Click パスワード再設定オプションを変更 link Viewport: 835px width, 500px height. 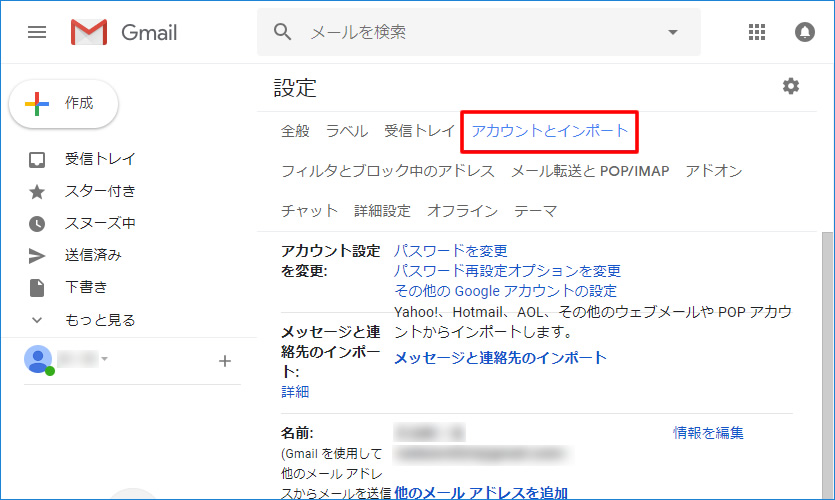click(507, 271)
